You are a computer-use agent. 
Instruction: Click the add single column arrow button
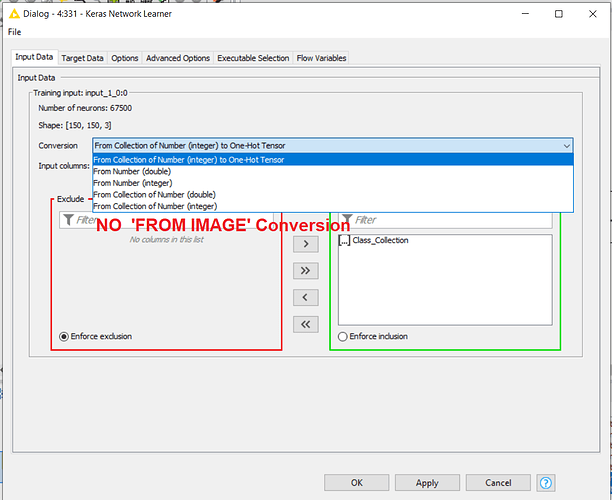[x=306, y=244]
